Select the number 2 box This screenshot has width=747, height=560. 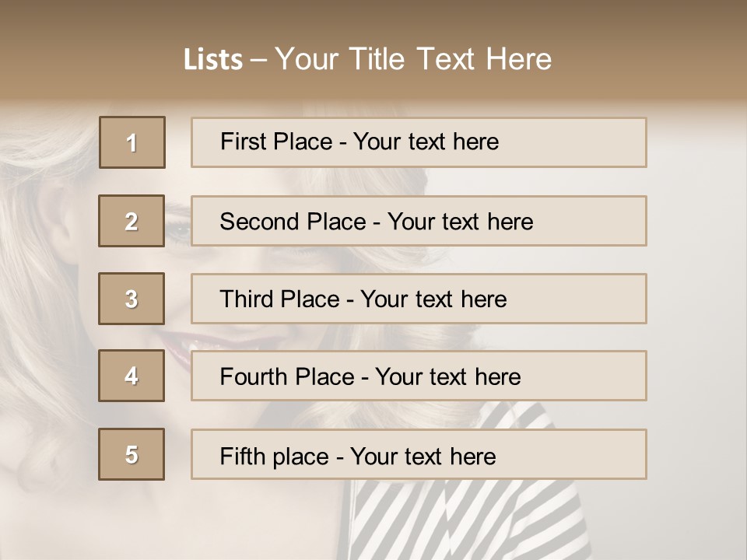pyautogui.click(x=132, y=221)
